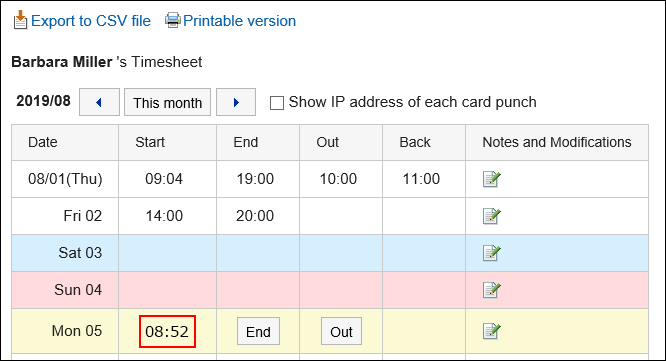Punch the End button for Mon 05
The width and height of the screenshot is (666, 361).
coord(258,331)
